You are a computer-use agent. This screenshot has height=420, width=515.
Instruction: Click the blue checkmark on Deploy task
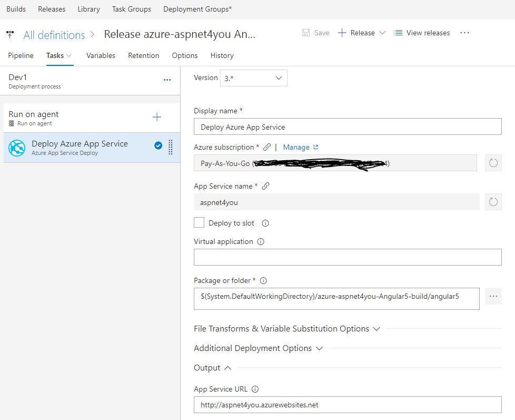click(159, 145)
